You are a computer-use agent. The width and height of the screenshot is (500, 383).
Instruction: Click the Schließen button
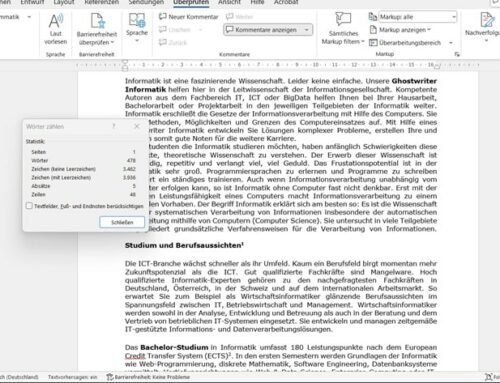[122, 222]
